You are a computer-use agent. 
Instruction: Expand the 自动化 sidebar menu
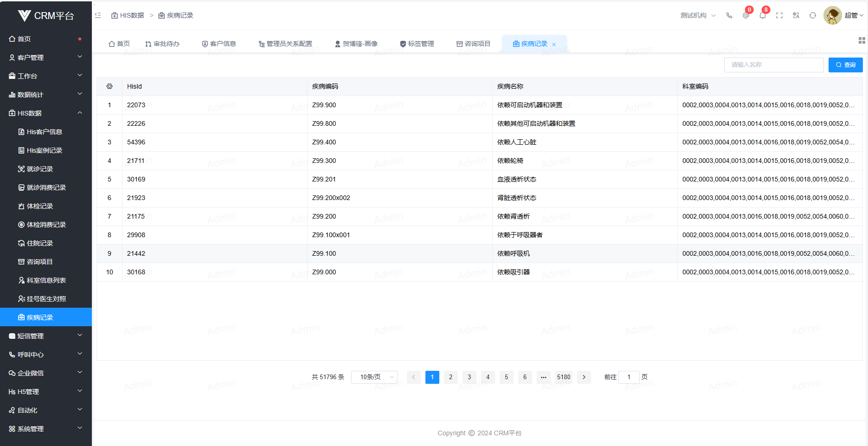click(46, 410)
